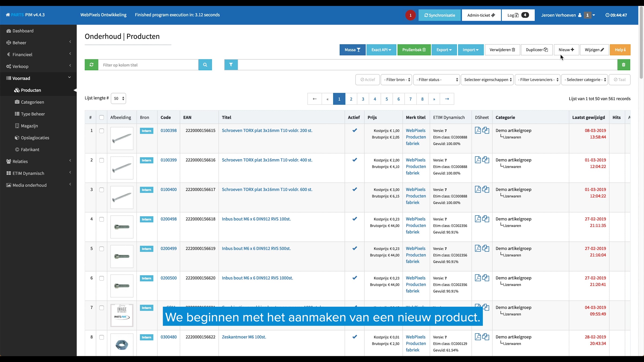
Task: Click the copy datasheet icon in row 2
Action: (486, 160)
